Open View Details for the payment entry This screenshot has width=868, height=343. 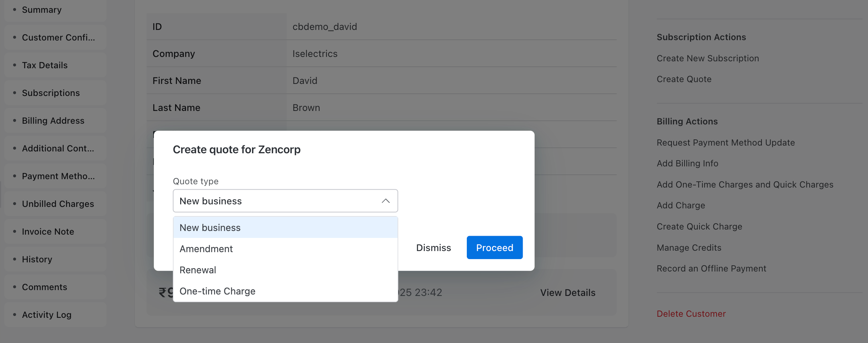tap(567, 293)
